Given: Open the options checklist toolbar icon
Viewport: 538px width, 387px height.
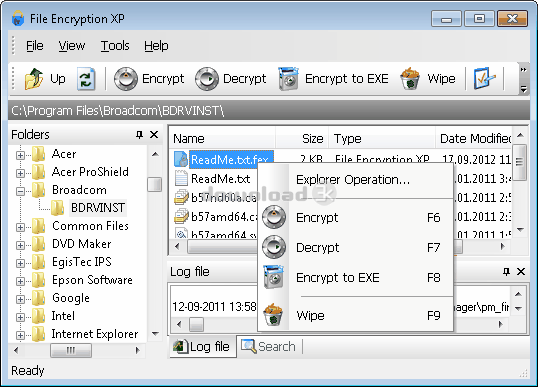Looking at the screenshot, I should tap(484, 79).
